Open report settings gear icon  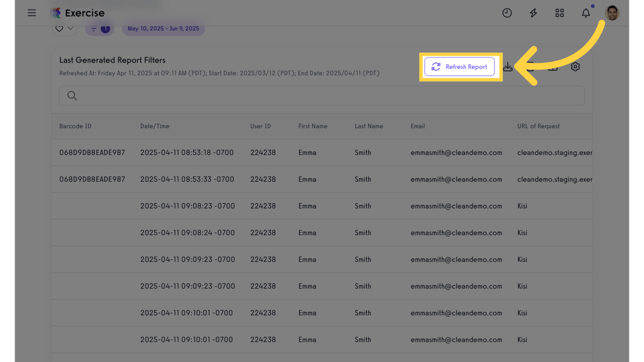(575, 67)
